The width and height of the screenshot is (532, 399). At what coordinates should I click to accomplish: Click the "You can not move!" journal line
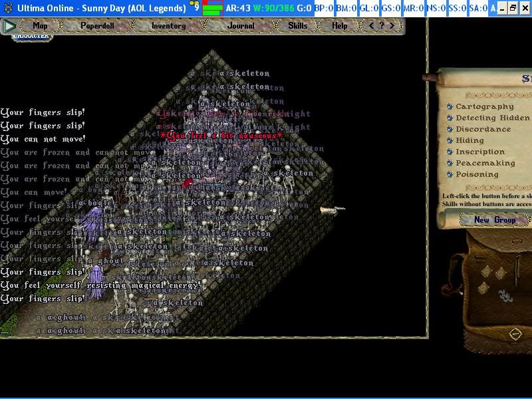coord(43,139)
